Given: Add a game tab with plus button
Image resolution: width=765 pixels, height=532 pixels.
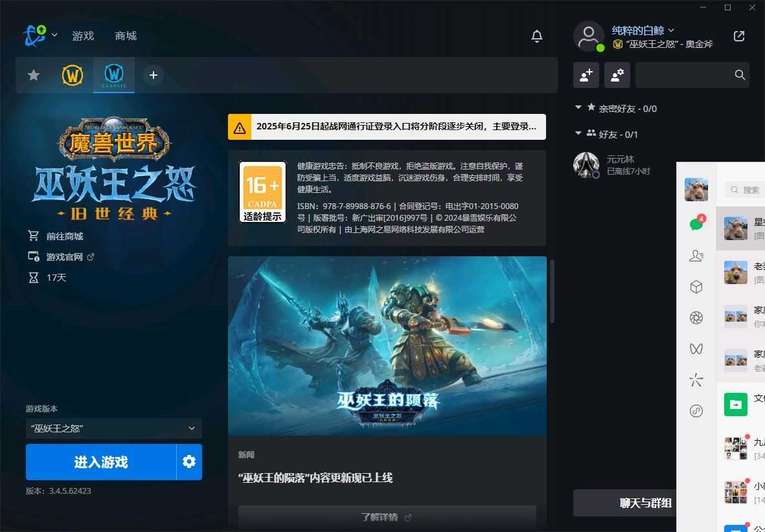Looking at the screenshot, I should tap(154, 75).
